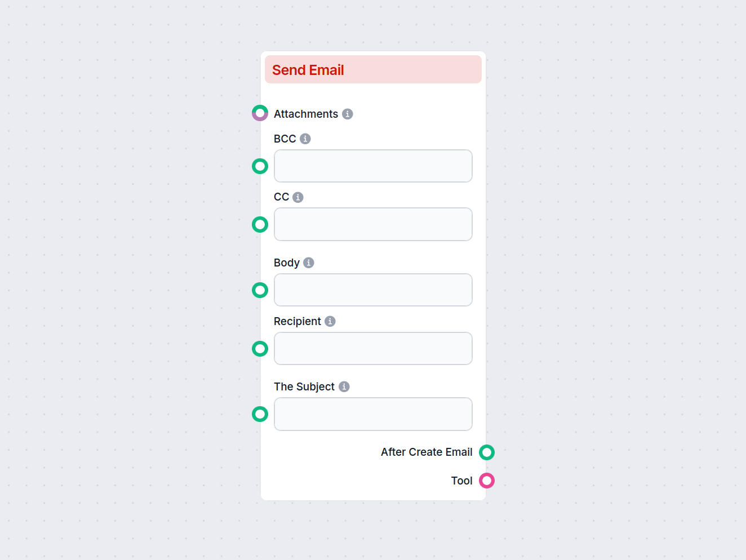Click the After Create Email output port

pyautogui.click(x=486, y=452)
